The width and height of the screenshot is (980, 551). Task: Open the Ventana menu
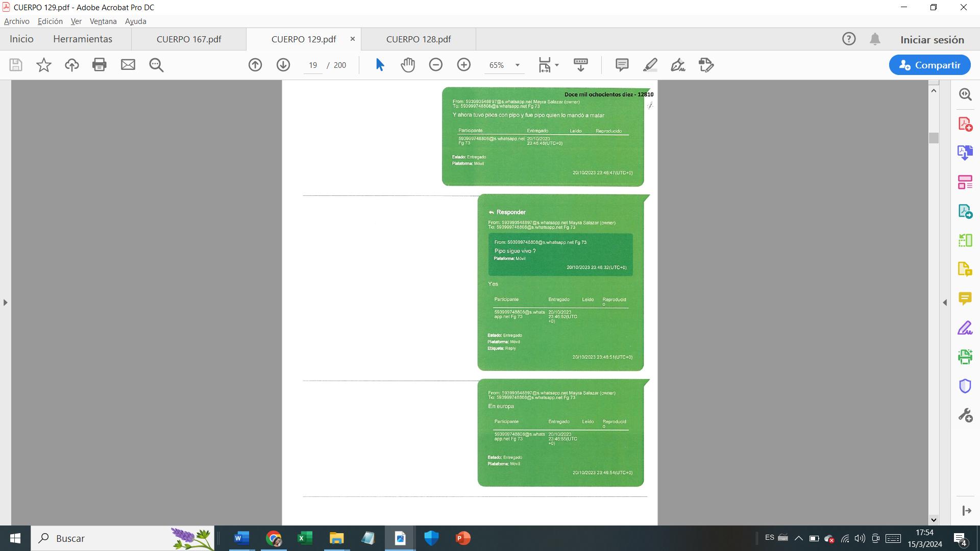[103, 21]
